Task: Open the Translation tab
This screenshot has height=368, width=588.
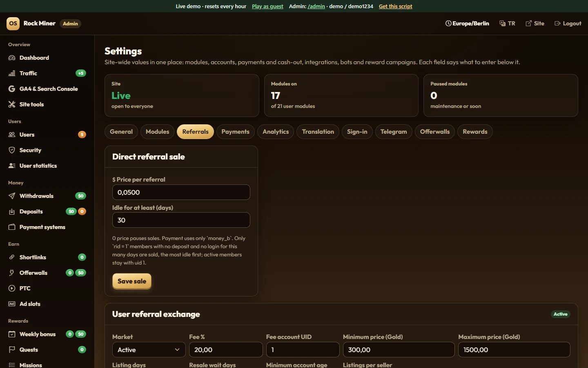Action: tap(318, 132)
